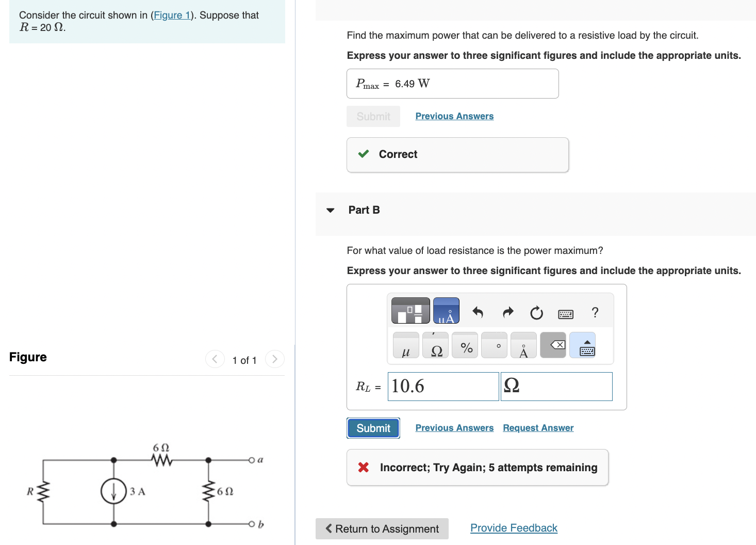Insert the µ symbol

coord(406,346)
